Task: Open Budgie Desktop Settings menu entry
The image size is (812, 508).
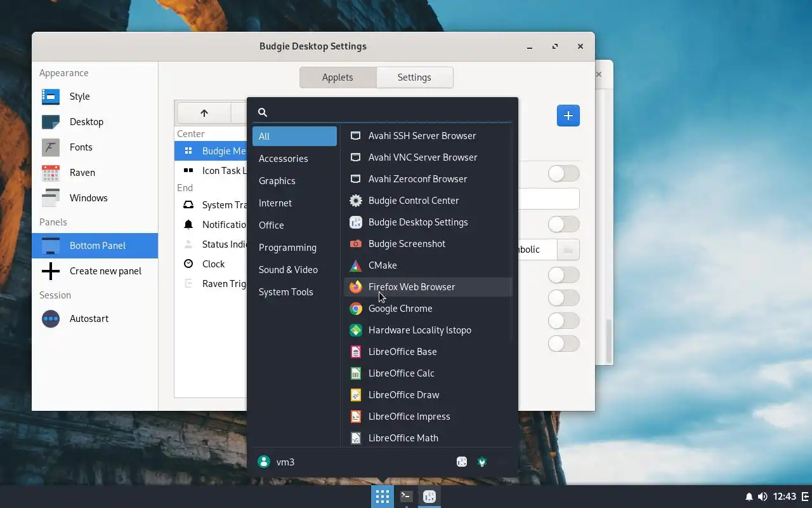Action: click(428, 222)
